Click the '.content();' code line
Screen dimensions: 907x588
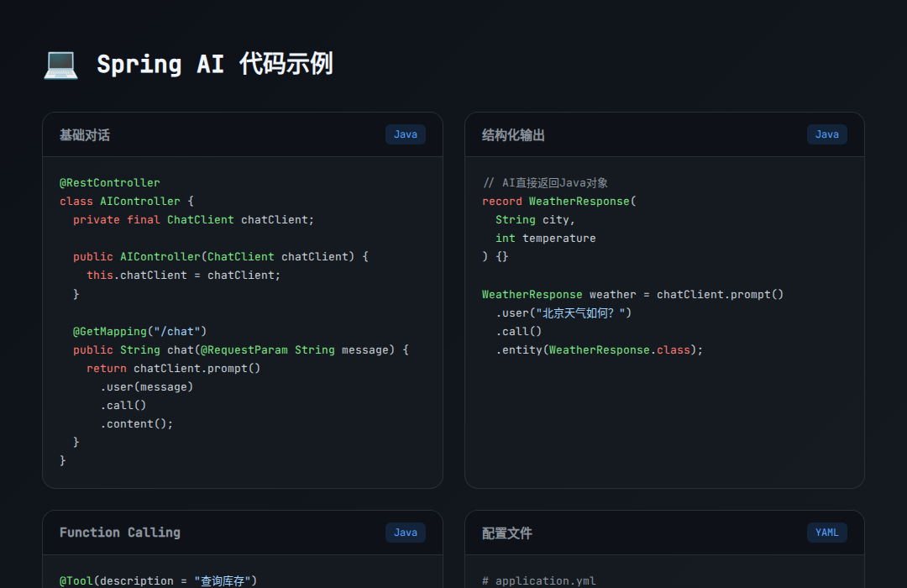(137, 424)
